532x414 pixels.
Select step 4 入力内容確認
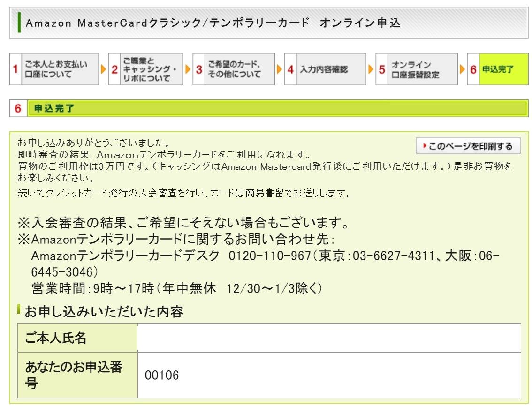click(x=325, y=69)
